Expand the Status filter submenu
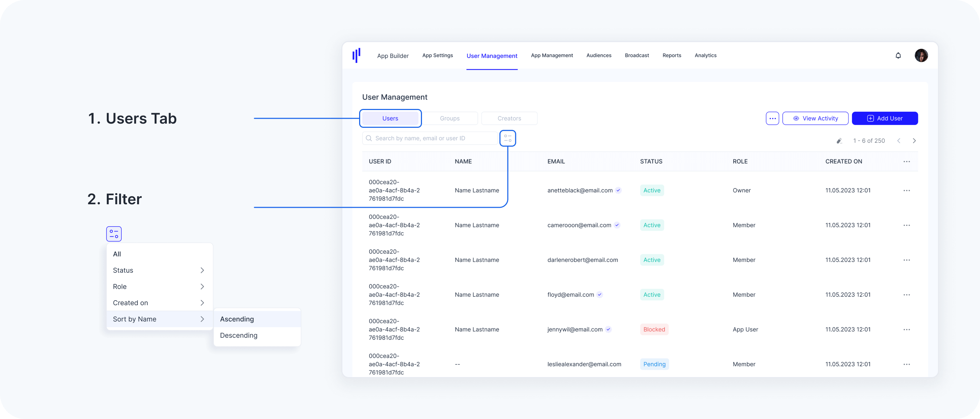Viewport: 980px width, 419px height. [x=159, y=270]
